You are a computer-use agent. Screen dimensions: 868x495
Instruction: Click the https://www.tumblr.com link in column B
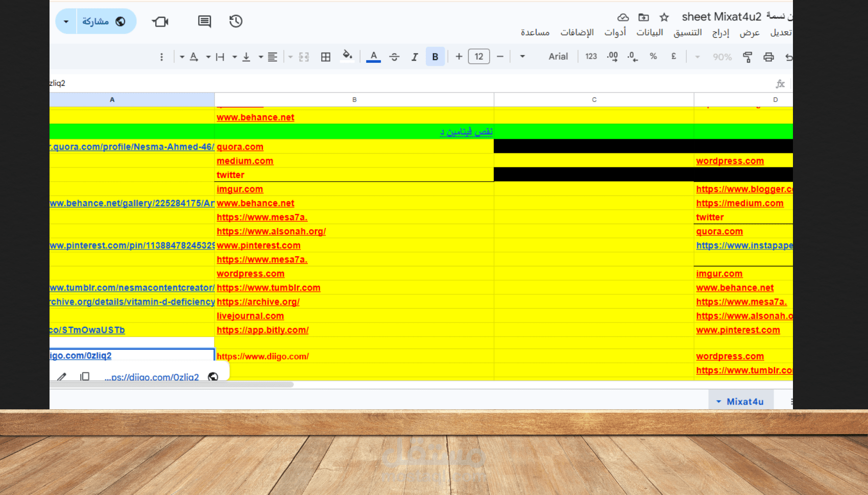[x=269, y=288]
